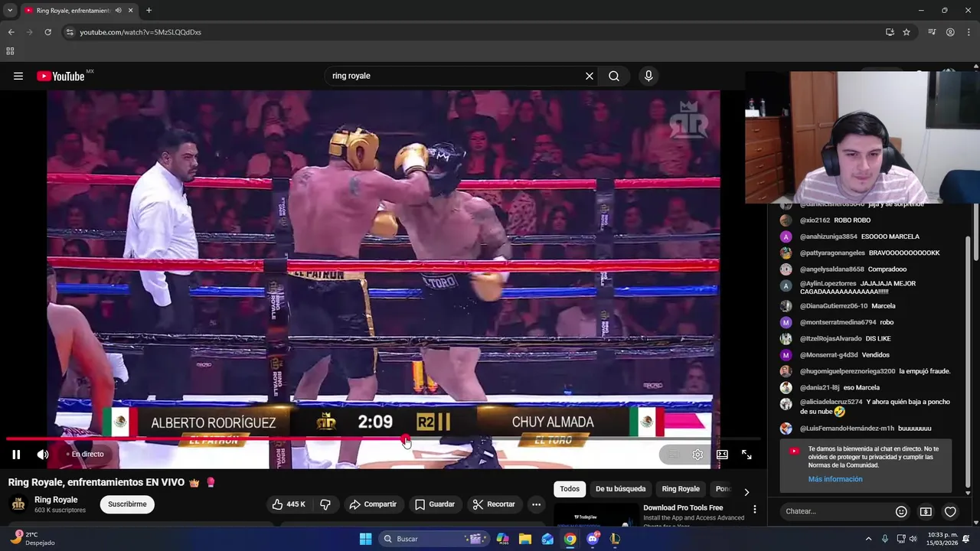Select the Ring Royale filter chip

[x=681, y=489]
